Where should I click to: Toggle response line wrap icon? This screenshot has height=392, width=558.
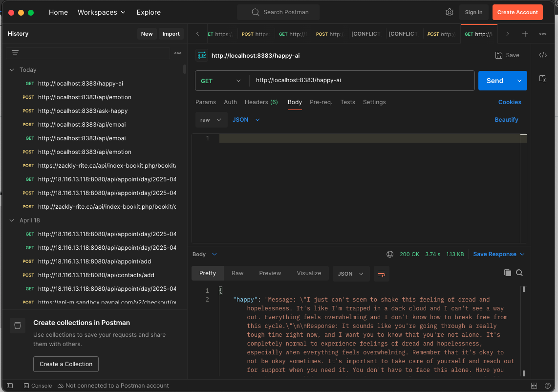click(x=382, y=274)
